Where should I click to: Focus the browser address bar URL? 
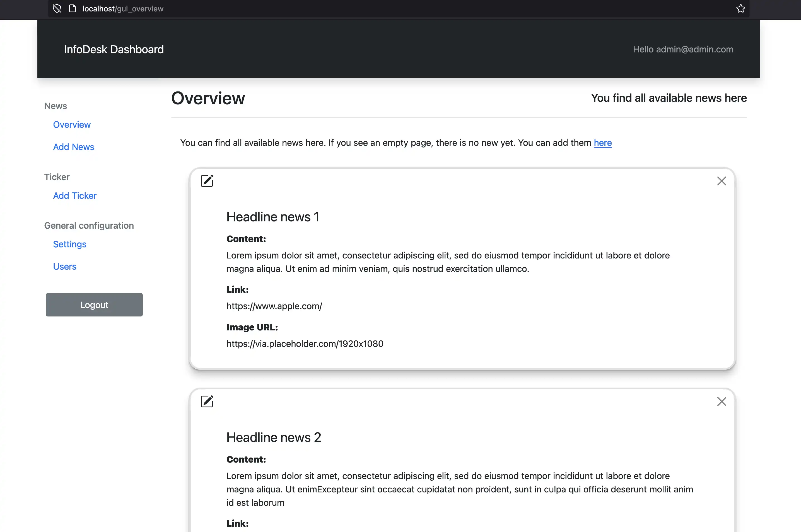click(123, 9)
